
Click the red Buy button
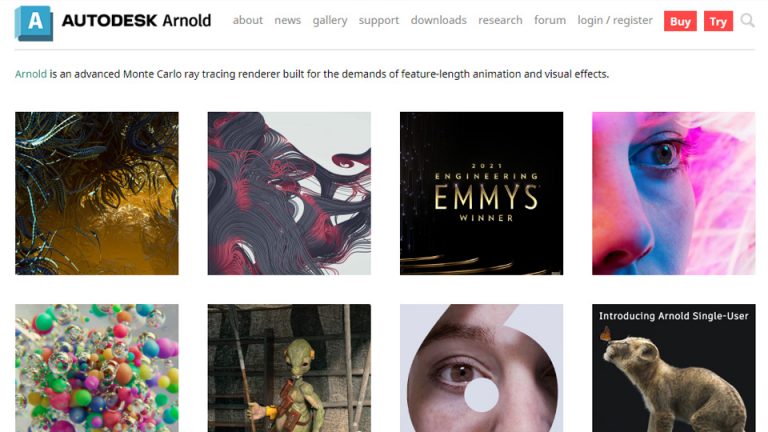coord(680,21)
